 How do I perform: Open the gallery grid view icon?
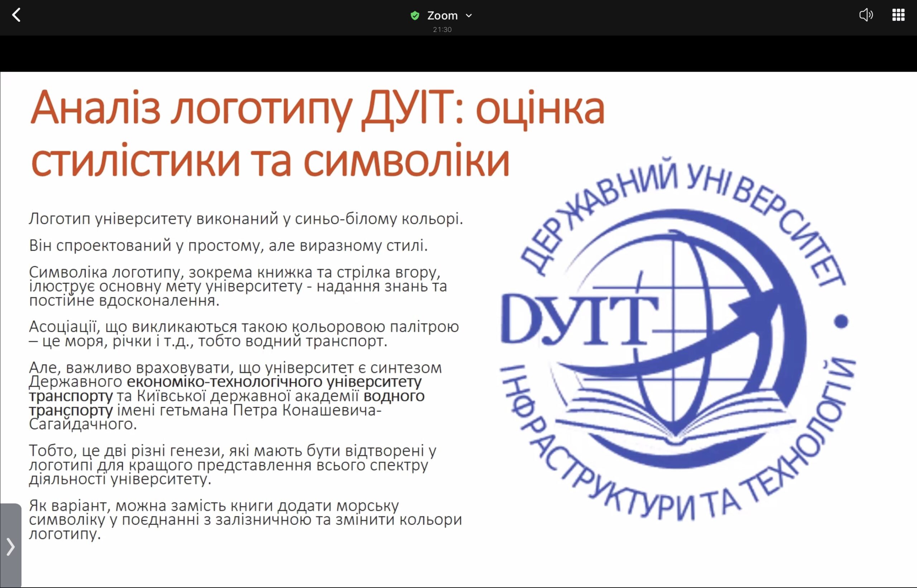coord(898,15)
